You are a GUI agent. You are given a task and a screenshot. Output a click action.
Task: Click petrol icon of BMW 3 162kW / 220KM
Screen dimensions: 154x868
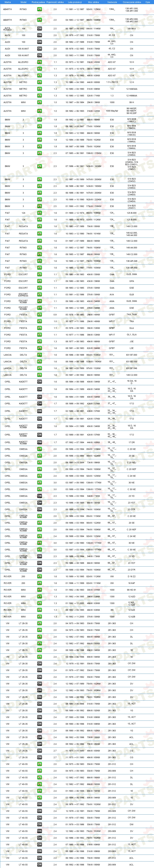[39, 200]
